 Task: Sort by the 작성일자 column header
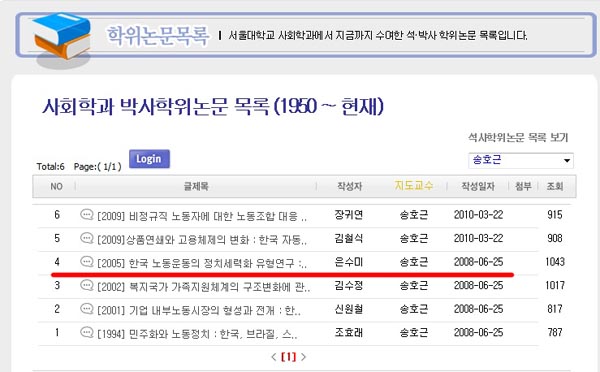point(478,186)
